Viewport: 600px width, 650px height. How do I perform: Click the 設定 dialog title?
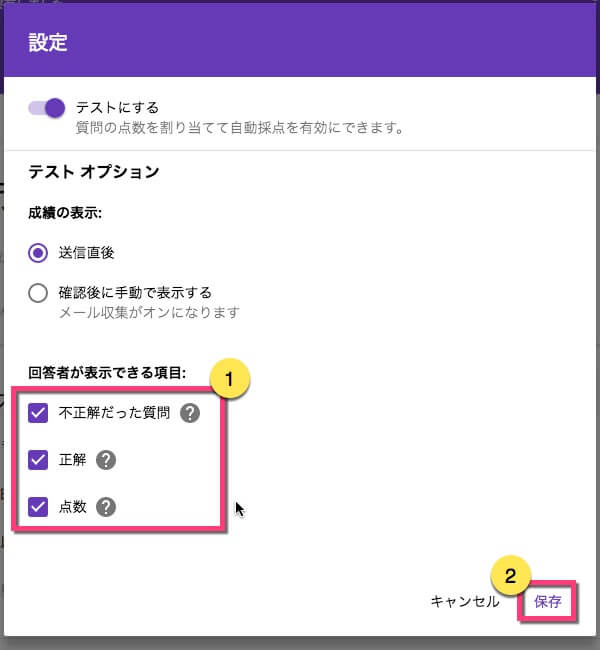coord(48,42)
